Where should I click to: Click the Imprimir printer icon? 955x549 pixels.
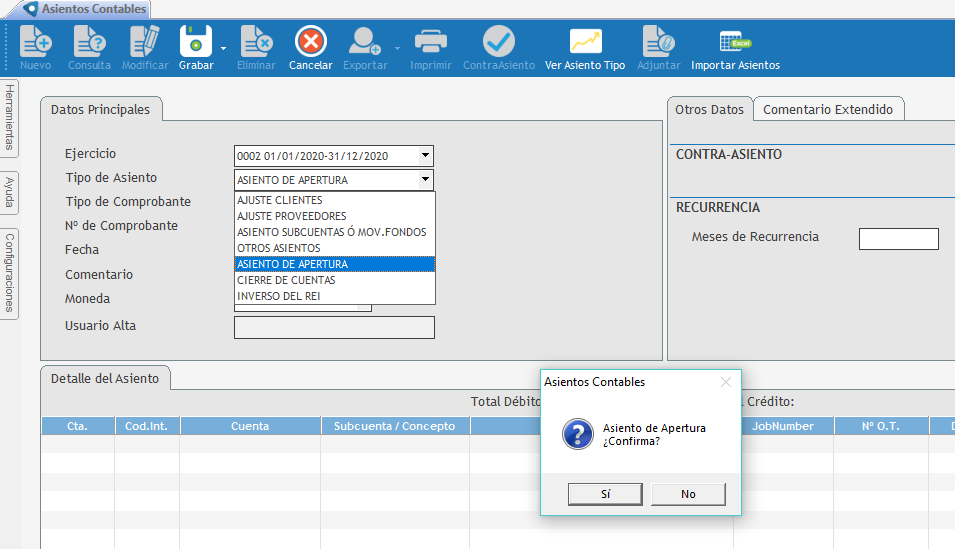[430, 42]
